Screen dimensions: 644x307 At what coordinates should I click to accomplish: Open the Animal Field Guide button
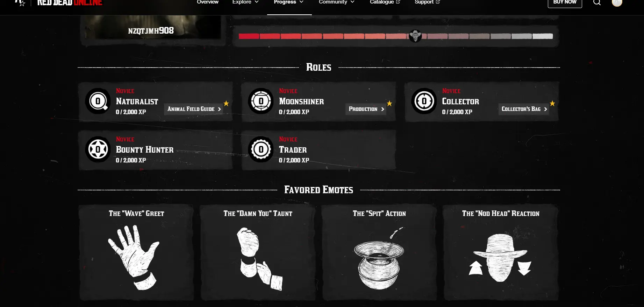[x=194, y=109]
